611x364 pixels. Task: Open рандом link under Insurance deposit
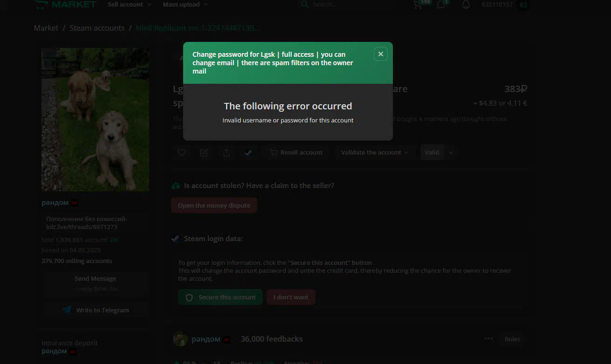(55, 351)
